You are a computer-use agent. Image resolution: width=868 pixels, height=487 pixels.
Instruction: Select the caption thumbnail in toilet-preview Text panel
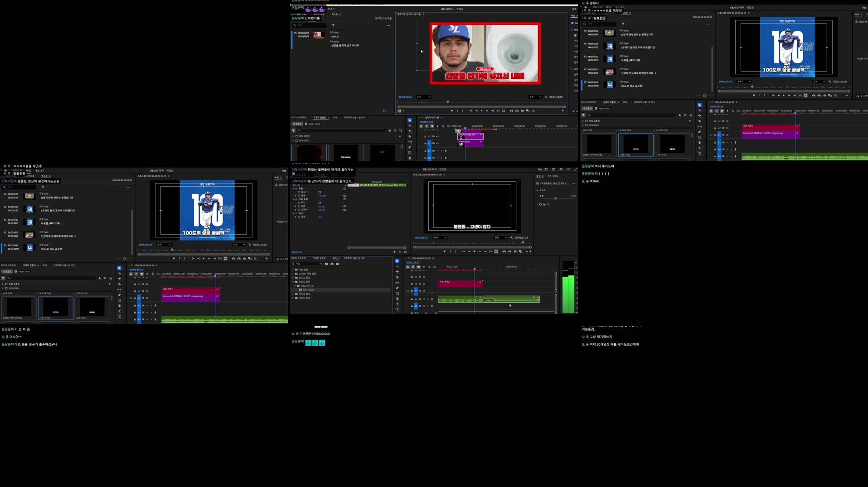[320, 35]
